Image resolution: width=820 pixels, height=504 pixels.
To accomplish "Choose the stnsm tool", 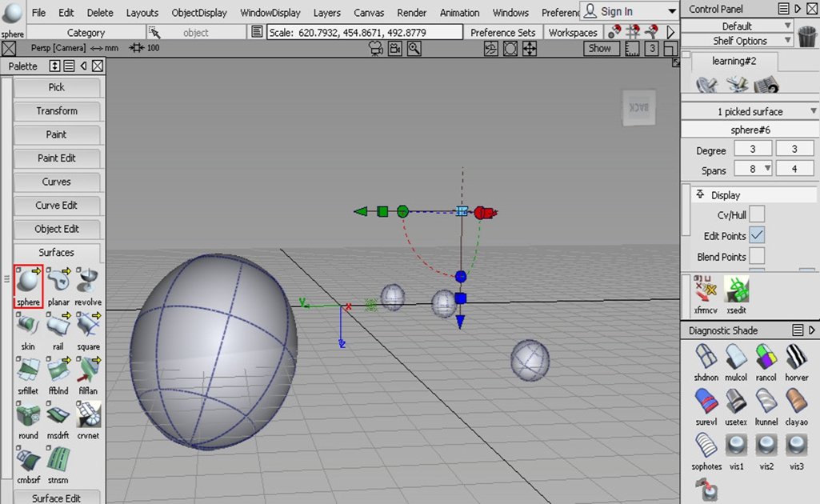I will pyautogui.click(x=58, y=464).
